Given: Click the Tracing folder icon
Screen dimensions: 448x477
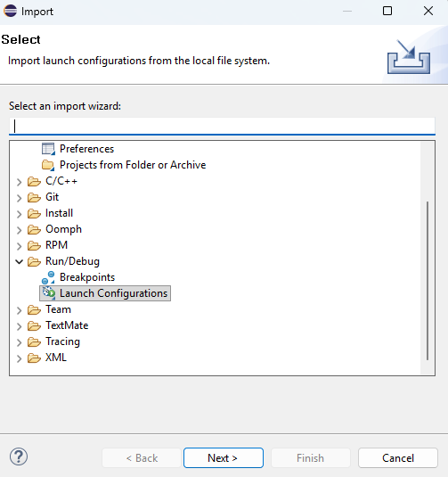Looking at the screenshot, I should coord(34,342).
